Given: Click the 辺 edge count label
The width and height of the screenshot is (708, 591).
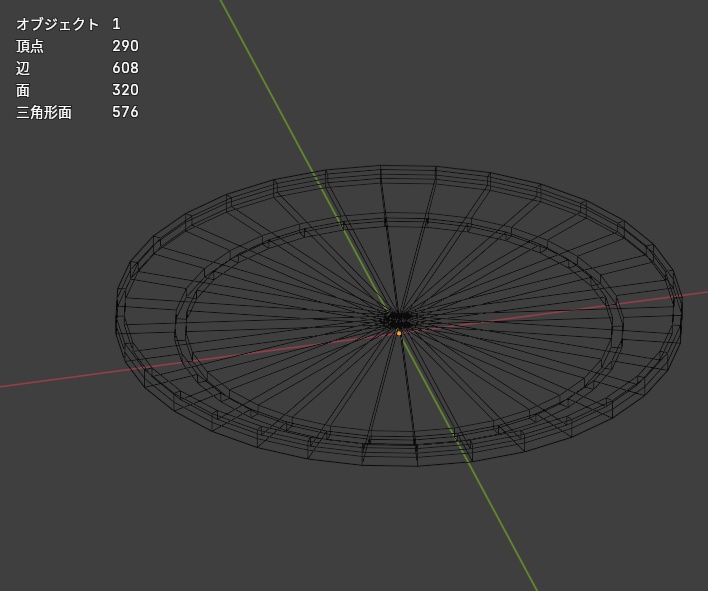Looking at the screenshot, I should pos(23,68).
